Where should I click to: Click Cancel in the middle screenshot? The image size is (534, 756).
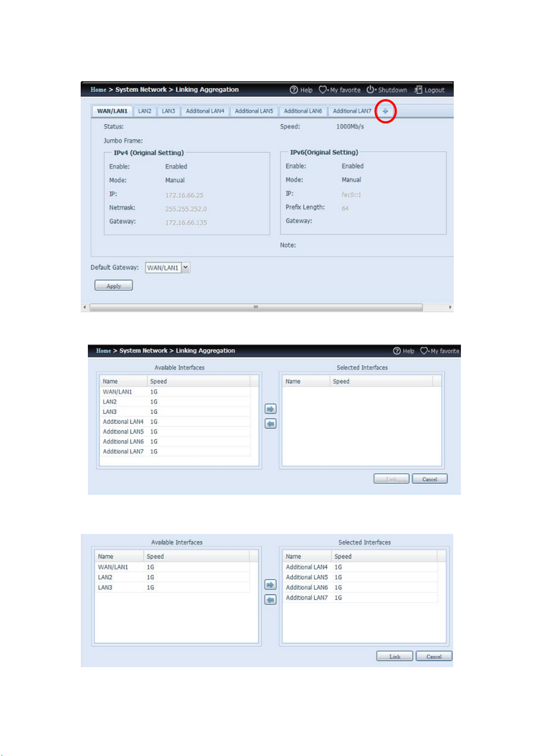pos(430,479)
